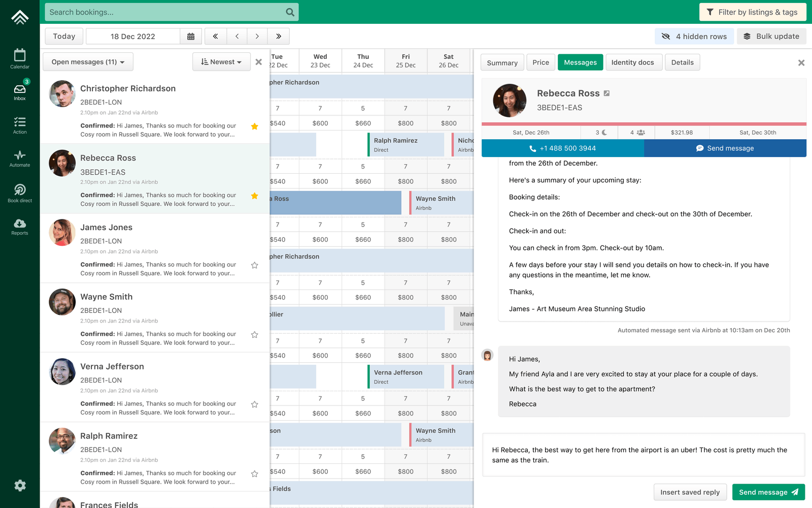Click the search magnifier icon
The image size is (812, 508).
click(x=290, y=12)
